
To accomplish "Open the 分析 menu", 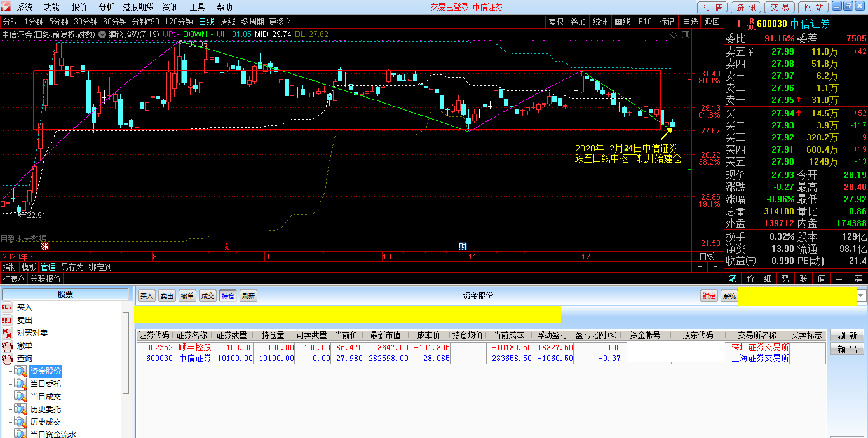I will (107, 7).
